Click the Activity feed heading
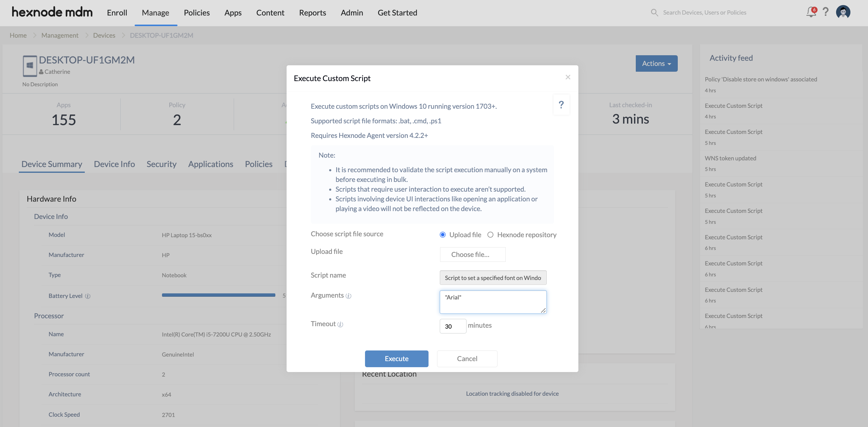The height and width of the screenshot is (427, 868). coord(731,58)
